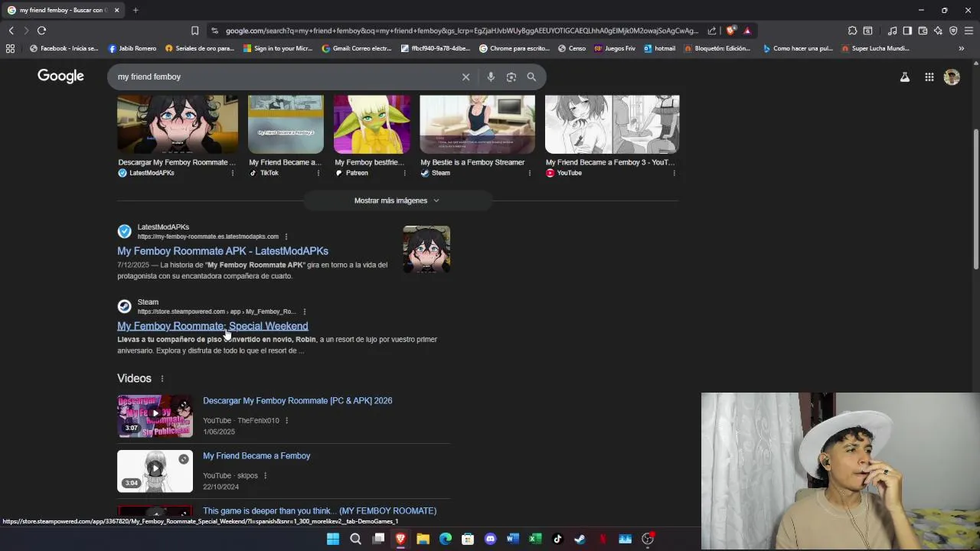The width and height of the screenshot is (980, 551).
Task: Open the Google account profile picture
Action: pyautogui.click(x=952, y=77)
